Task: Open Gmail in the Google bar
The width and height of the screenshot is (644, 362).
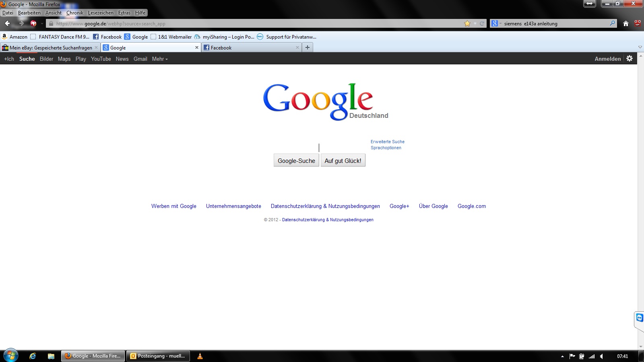Action: click(140, 59)
